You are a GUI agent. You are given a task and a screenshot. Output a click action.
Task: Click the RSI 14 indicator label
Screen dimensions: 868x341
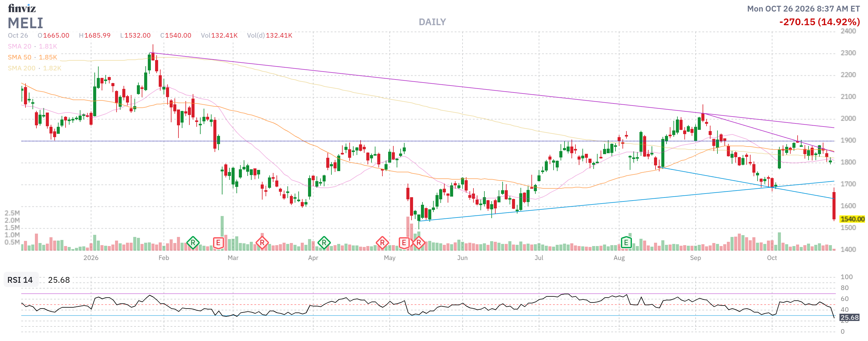[20, 280]
